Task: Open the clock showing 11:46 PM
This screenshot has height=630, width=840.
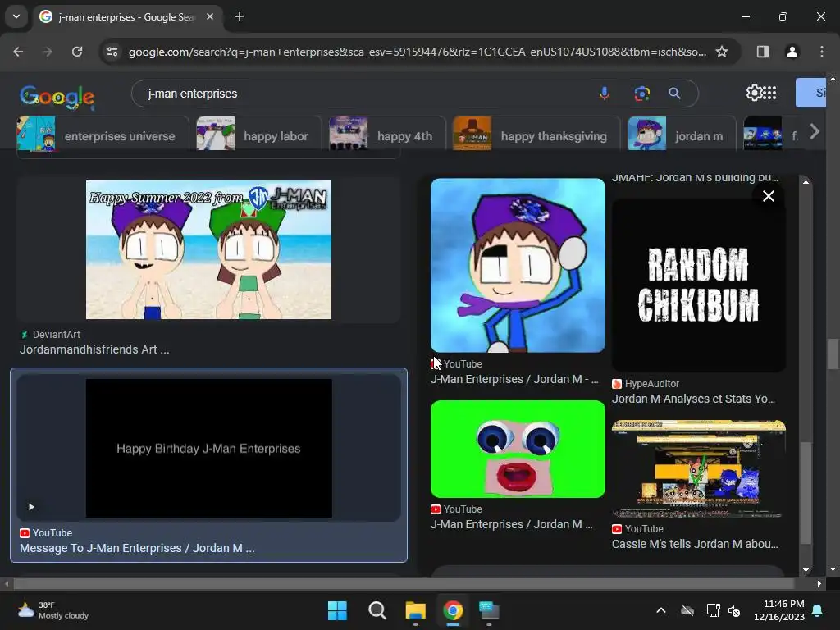Action: (x=779, y=610)
